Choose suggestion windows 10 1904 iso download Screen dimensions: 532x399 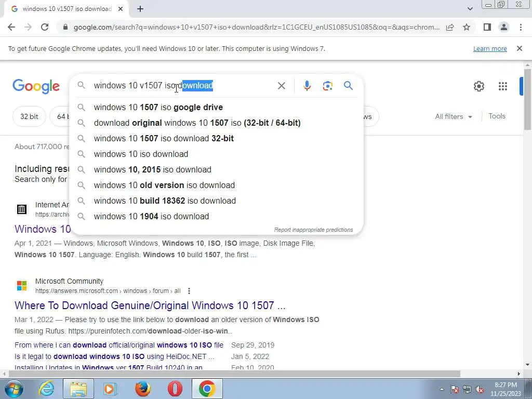[216, 217]
